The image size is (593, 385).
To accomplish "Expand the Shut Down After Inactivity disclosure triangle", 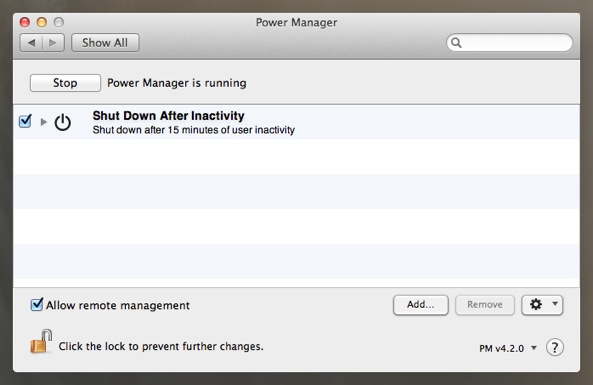I will [43, 122].
